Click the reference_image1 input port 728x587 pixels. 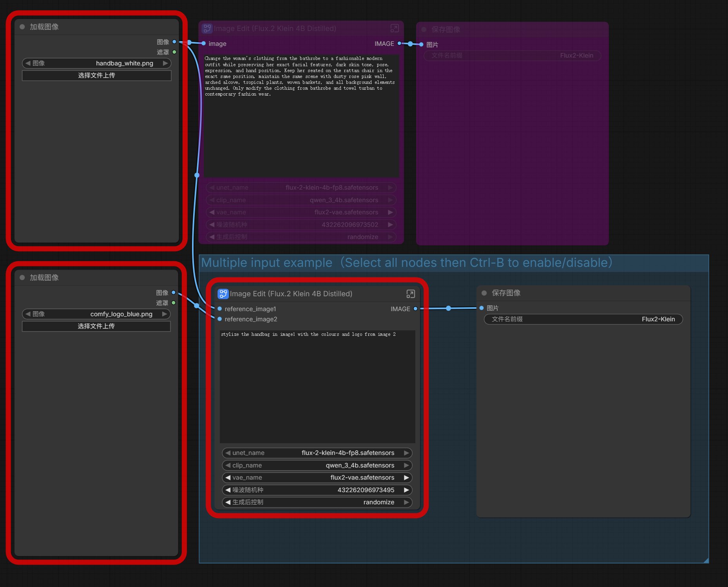click(220, 309)
